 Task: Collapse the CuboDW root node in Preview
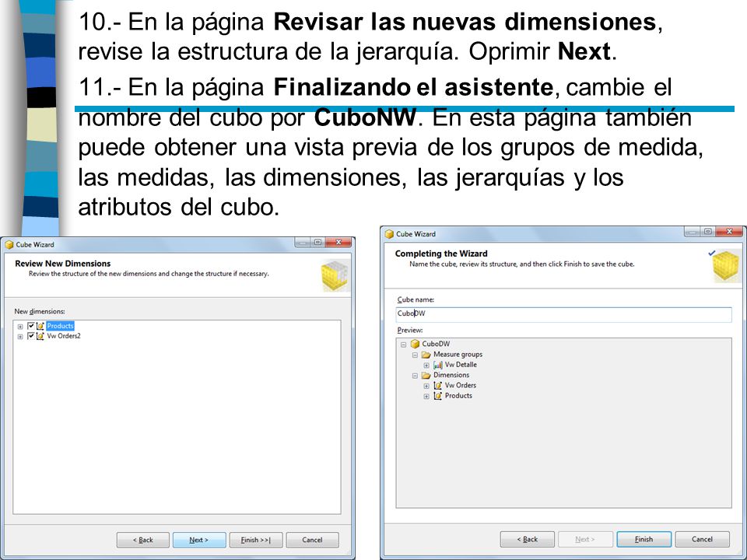click(404, 345)
